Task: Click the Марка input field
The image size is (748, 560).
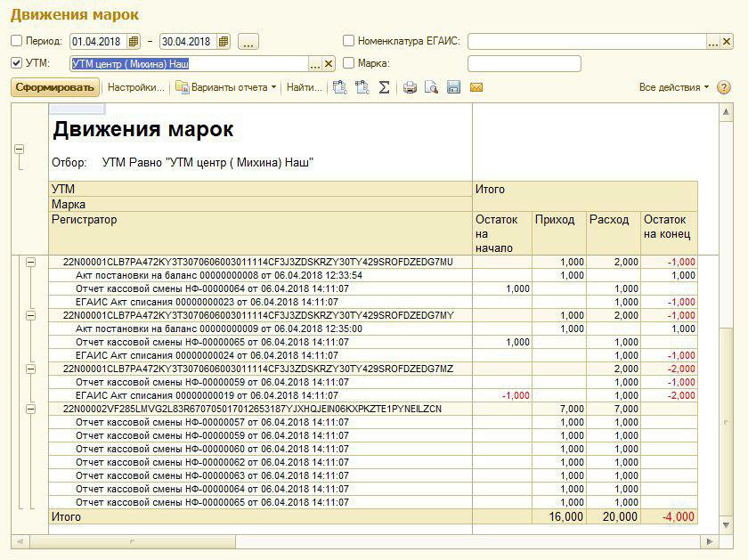Action: point(524,63)
